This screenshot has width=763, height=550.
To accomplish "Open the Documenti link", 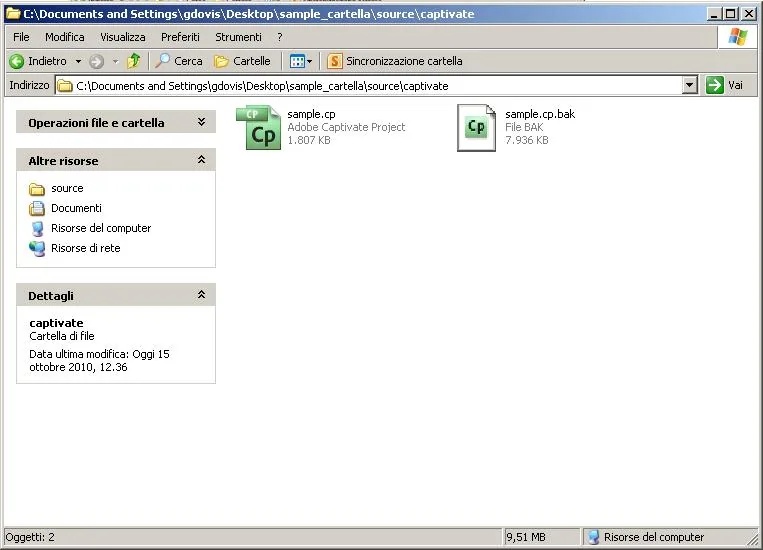I will [76, 208].
